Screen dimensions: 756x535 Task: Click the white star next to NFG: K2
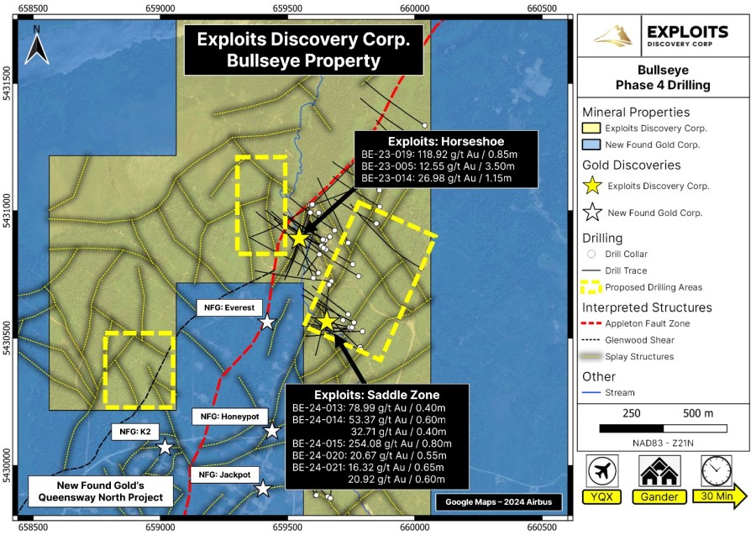pyautogui.click(x=165, y=447)
